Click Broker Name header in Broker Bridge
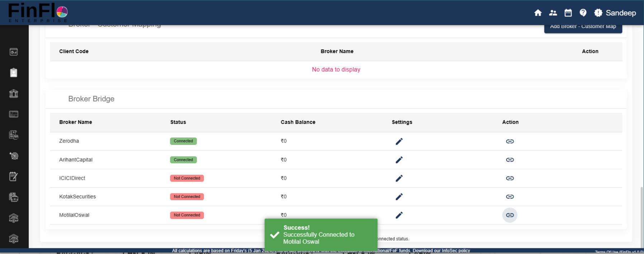 tap(76, 122)
